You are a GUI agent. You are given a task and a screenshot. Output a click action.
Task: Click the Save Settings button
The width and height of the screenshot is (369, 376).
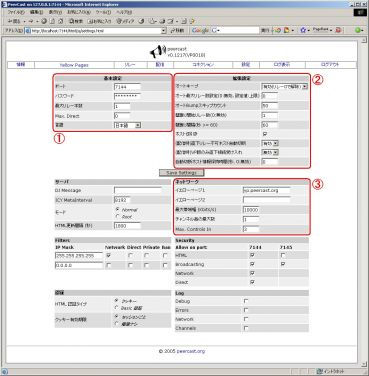point(181,173)
